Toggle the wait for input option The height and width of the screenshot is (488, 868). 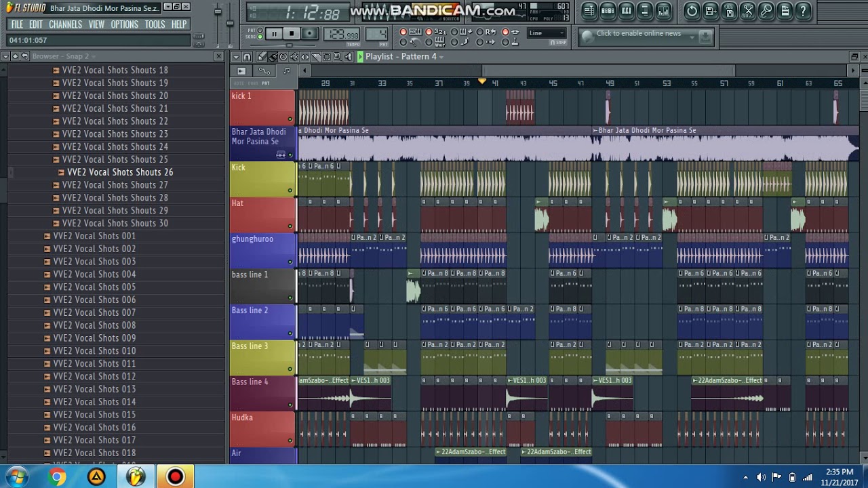point(429,42)
